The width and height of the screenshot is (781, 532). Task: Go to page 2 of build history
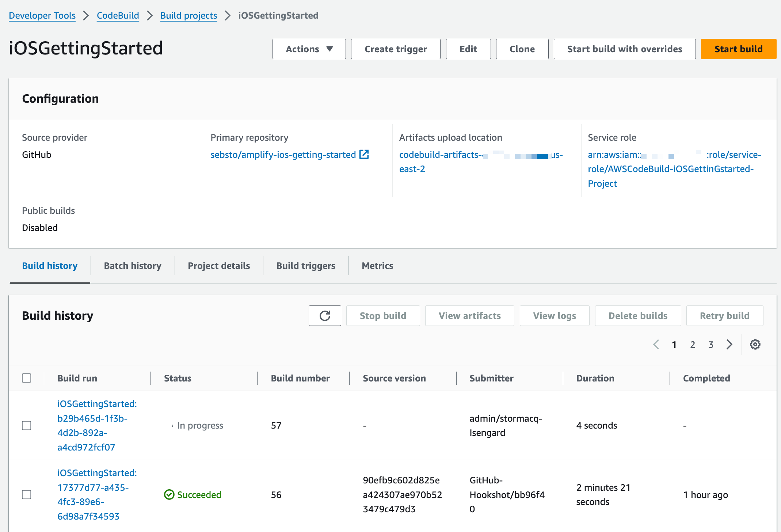coord(692,344)
